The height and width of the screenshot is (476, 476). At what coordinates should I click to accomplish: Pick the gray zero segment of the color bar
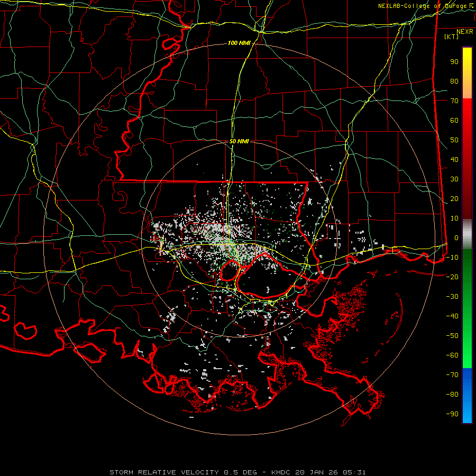click(467, 234)
